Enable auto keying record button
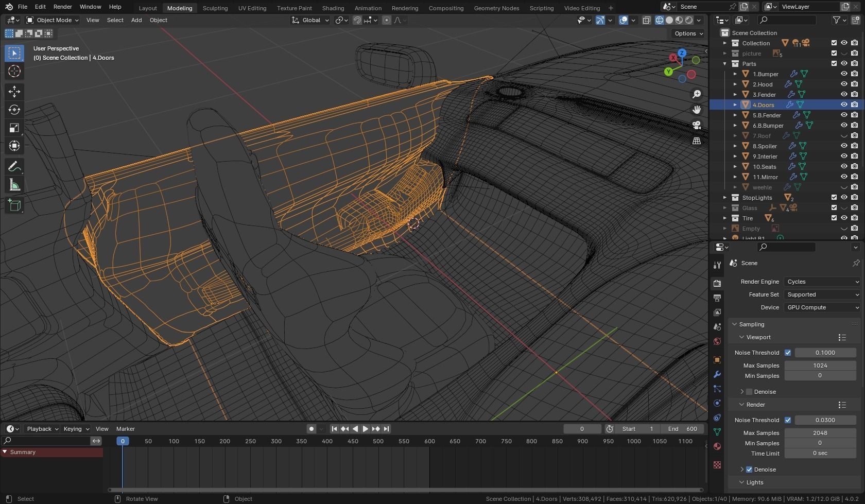The image size is (865, 504). click(x=311, y=429)
